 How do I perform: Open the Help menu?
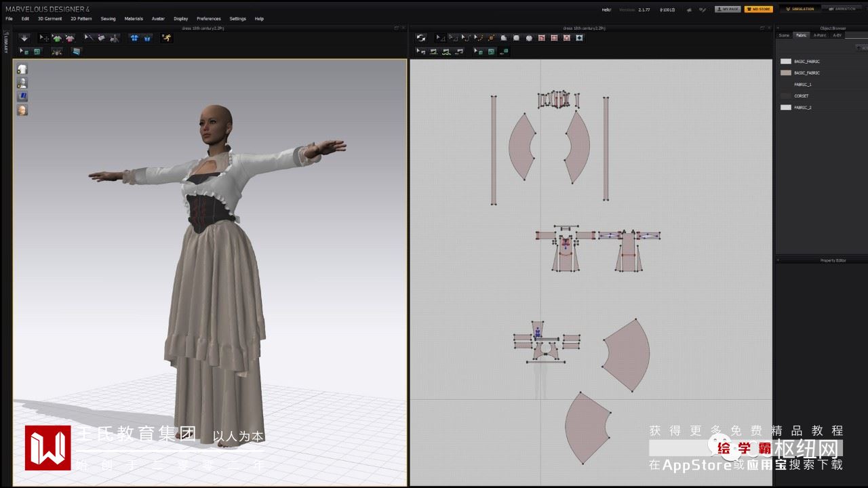(259, 19)
